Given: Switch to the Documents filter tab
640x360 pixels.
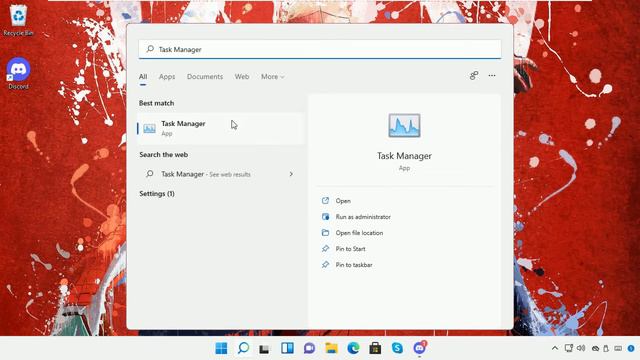Looking at the screenshot, I should point(205,77).
